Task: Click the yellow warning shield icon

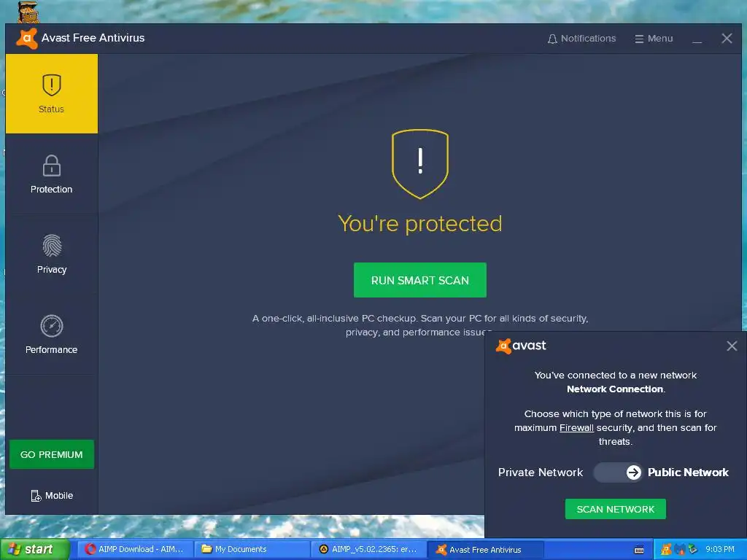Action: [419, 163]
